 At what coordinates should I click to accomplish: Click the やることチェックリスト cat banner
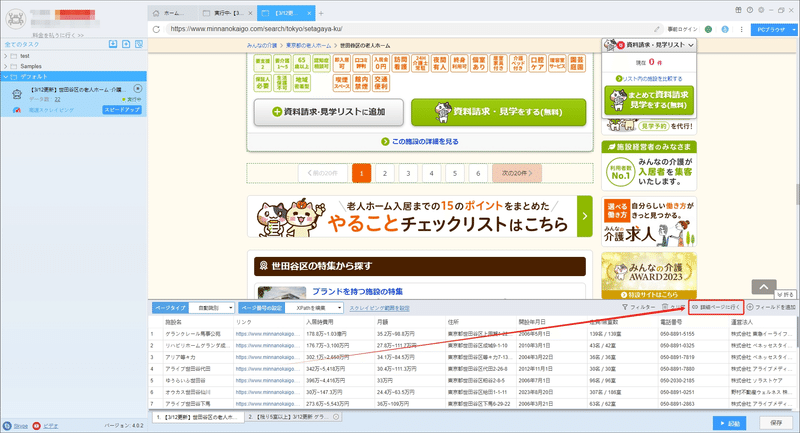420,216
